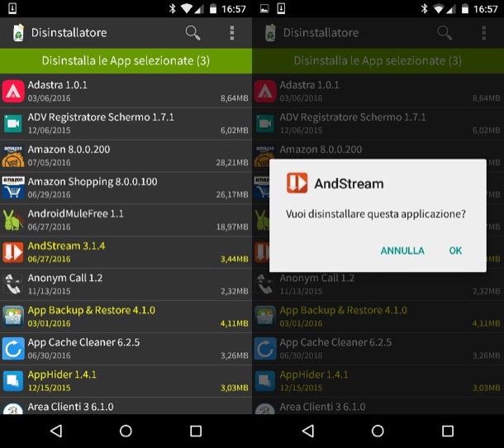Image resolution: width=504 pixels, height=448 pixels.
Task: Tap the Disinstallatore app logo in left header
Action: pos(17,33)
